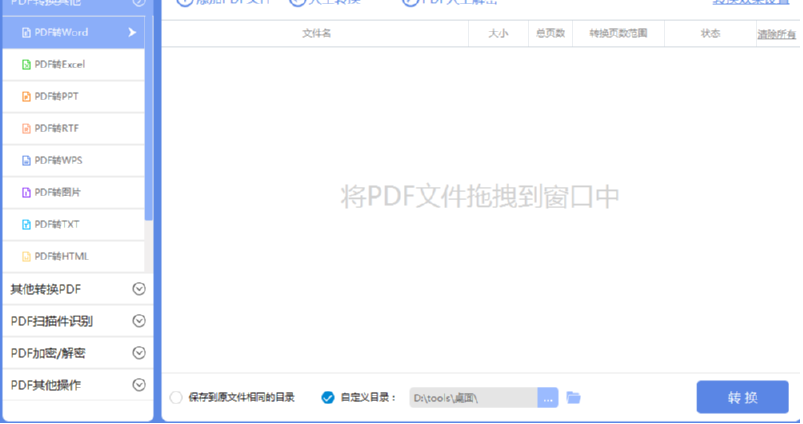Select the PDF转Word conversion mode
This screenshot has width=803, height=424.
click(x=74, y=32)
